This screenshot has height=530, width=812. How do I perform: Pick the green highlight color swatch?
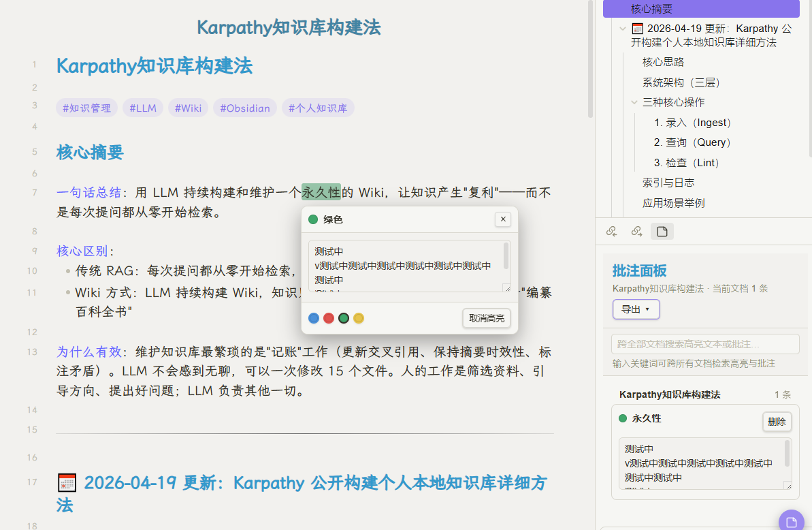(x=344, y=318)
